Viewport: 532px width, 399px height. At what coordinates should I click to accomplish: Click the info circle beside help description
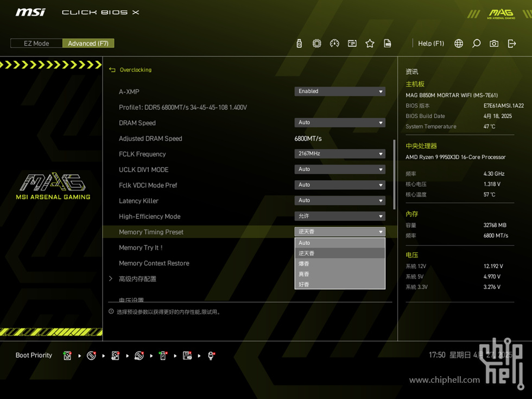coord(111,312)
